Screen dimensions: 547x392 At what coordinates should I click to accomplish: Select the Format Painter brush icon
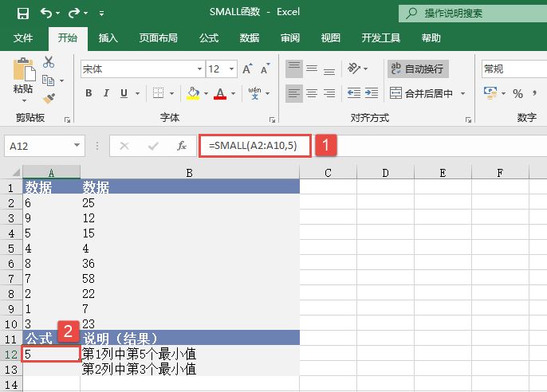point(49,99)
